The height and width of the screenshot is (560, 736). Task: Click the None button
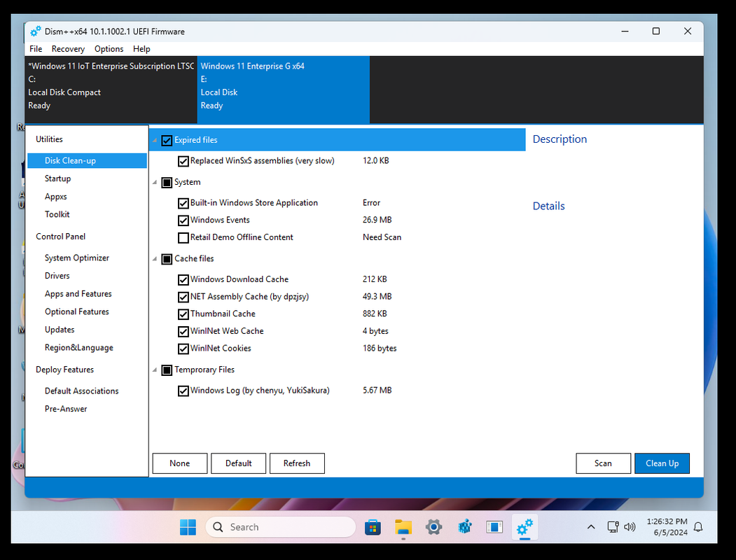(180, 463)
